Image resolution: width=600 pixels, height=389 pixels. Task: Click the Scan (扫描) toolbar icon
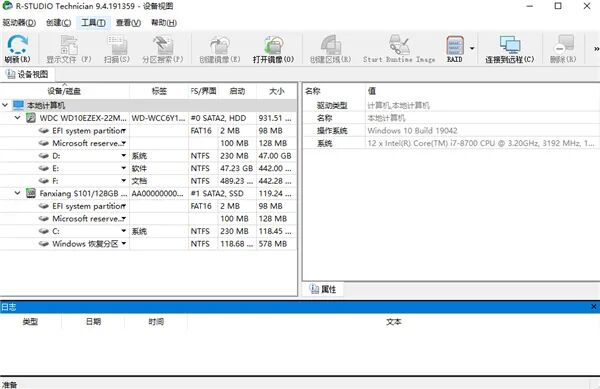tap(117, 49)
